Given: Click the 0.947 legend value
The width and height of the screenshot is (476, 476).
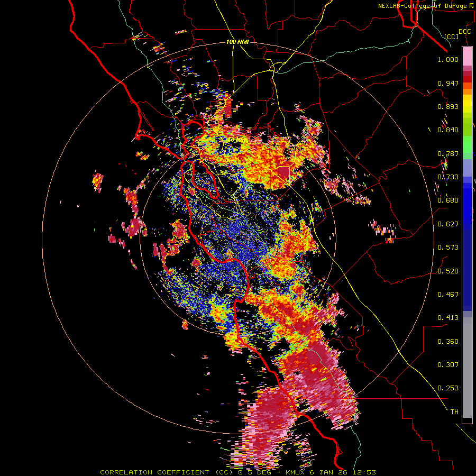Looking at the screenshot, I should 448,83.
